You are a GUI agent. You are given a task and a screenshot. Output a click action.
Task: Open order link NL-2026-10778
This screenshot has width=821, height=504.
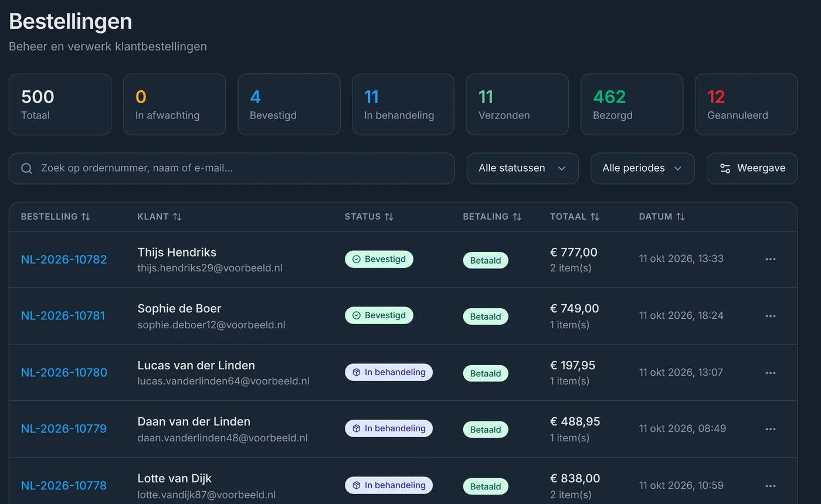point(64,486)
